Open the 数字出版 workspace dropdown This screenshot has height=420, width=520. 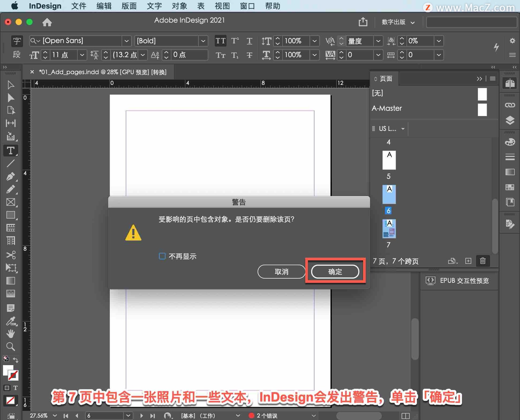point(398,22)
